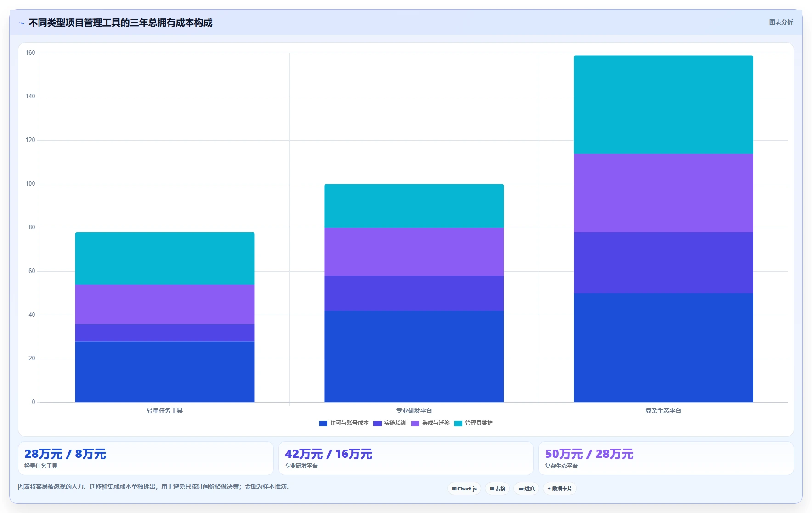Click 集成与迁移 segment of 轻量任务工具 bar
The image size is (812, 513).
[165, 304]
